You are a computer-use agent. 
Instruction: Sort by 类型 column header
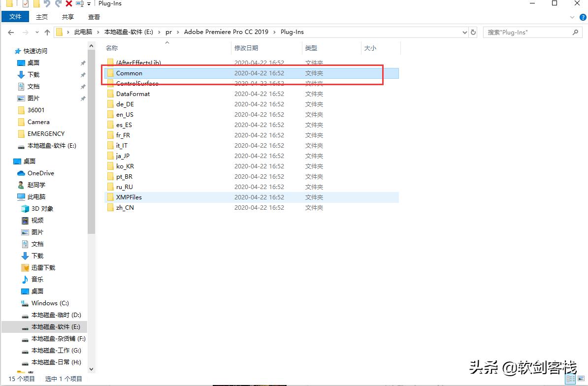pos(311,48)
